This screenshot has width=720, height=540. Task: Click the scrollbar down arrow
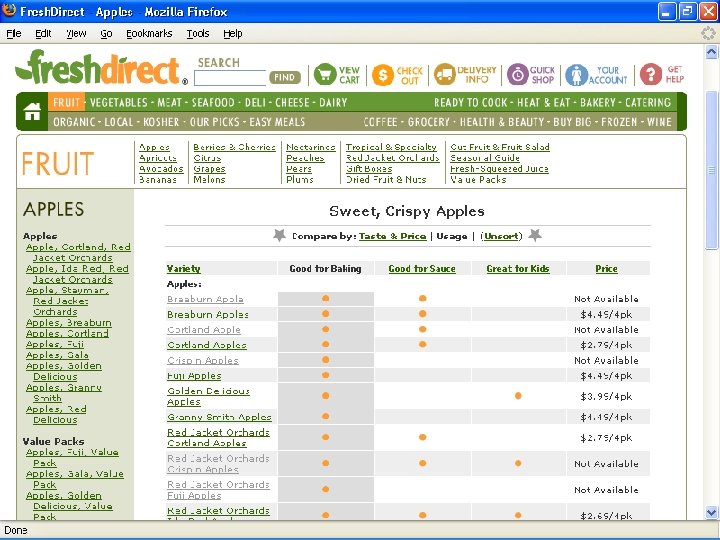point(711,512)
